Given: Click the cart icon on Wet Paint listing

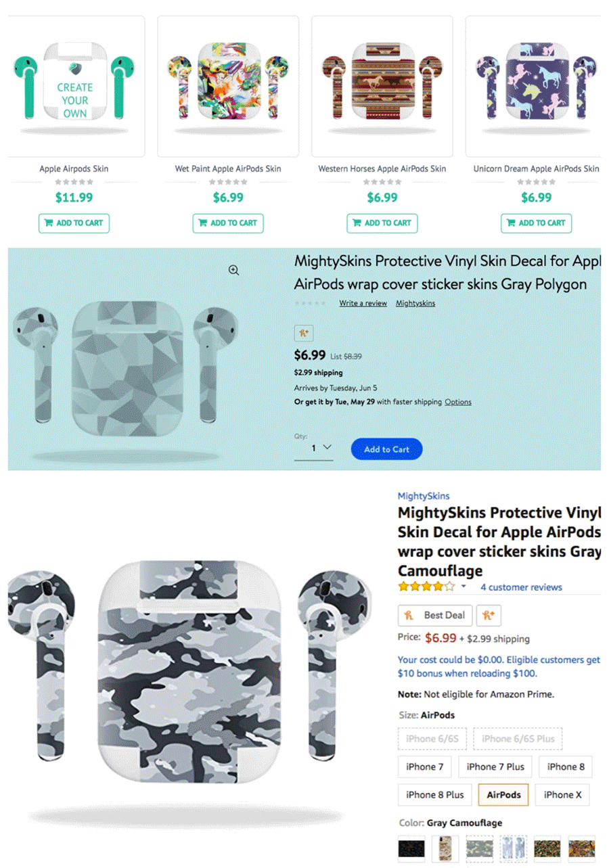Looking at the screenshot, I should point(202,223).
